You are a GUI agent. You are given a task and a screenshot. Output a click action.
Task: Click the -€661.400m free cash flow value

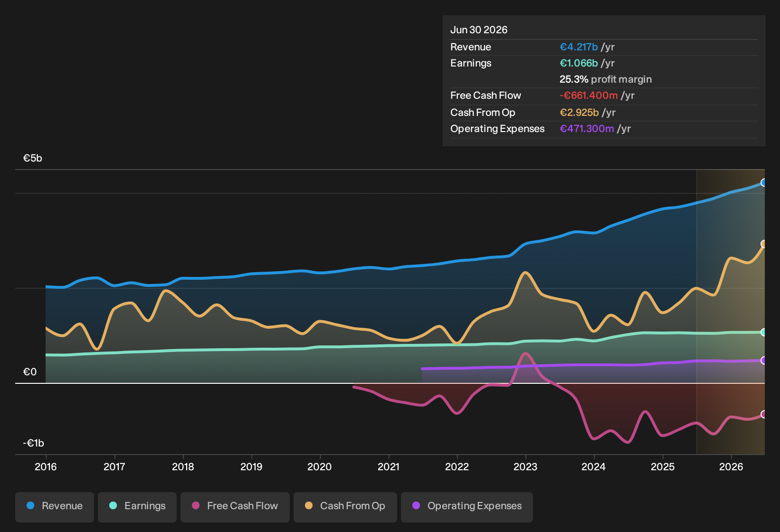coord(589,95)
